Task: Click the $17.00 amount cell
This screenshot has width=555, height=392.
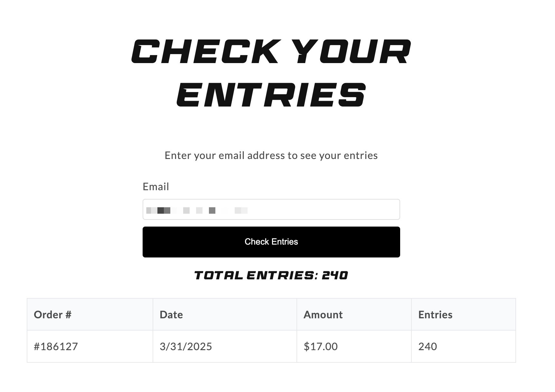Action: (x=320, y=346)
